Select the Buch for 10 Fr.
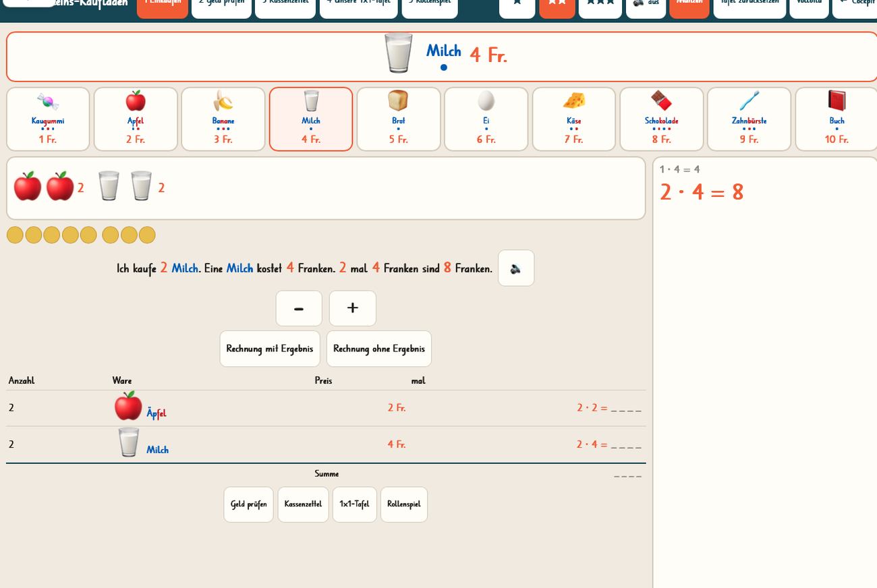Screen dimensions: 877x588 click(x=837, y=119)
